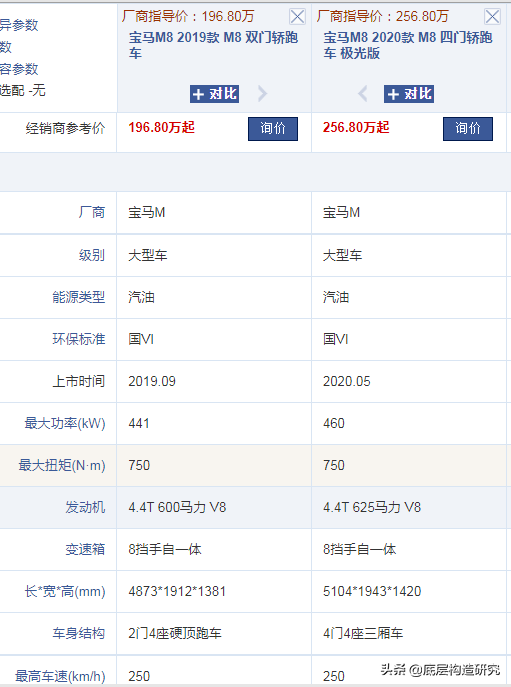511x687 pixels.
Task: Click the 级别 row label
Action: point(92,255)
